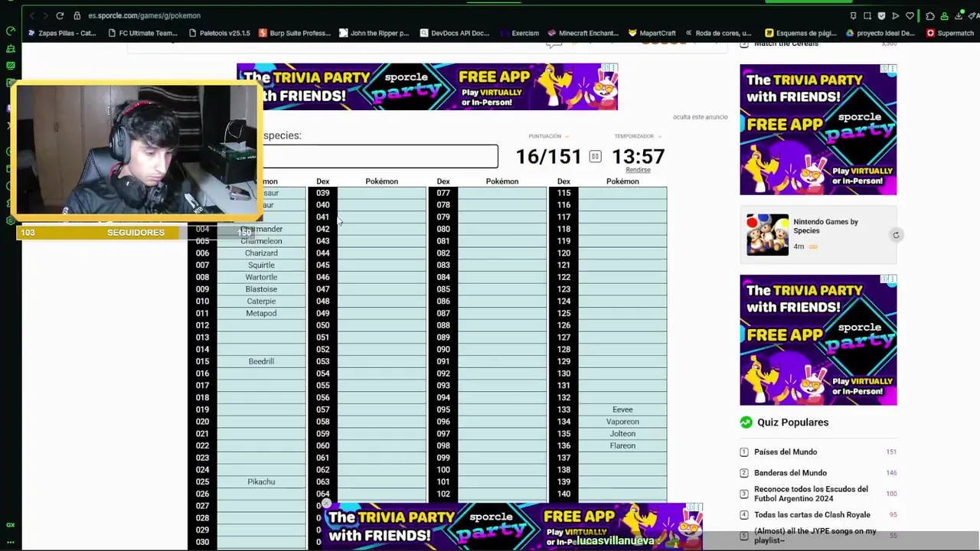Viewport: 980px width, 551px height.
Task: Click the snapshot crop icon in the toolbar
Action: (867, 15)
